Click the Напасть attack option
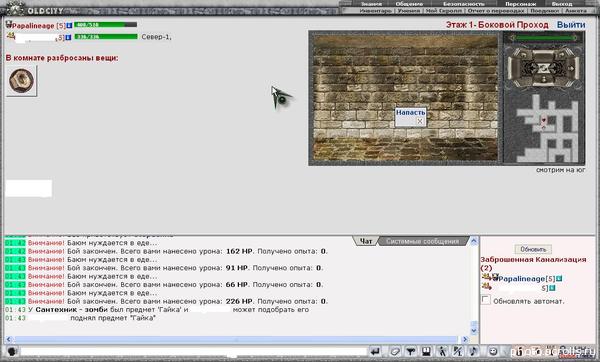This screenshot has width=600, height=362. pyautogui.click(x=410, y=112)
